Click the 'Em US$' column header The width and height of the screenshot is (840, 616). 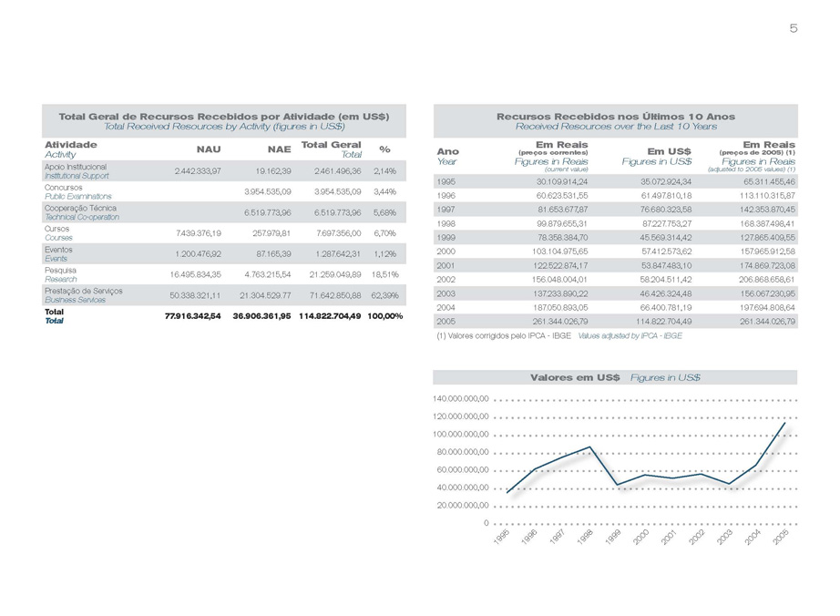click(x=668, y=152)
